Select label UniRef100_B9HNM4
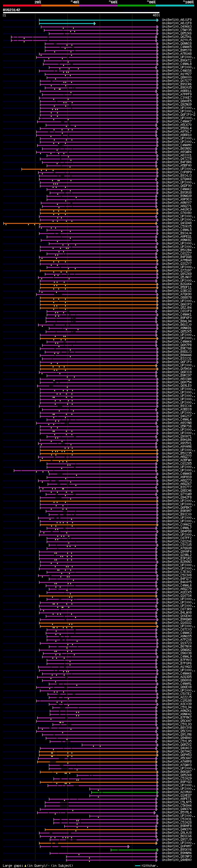Screen dimensions: 197x868 click(x=177, y=853)
